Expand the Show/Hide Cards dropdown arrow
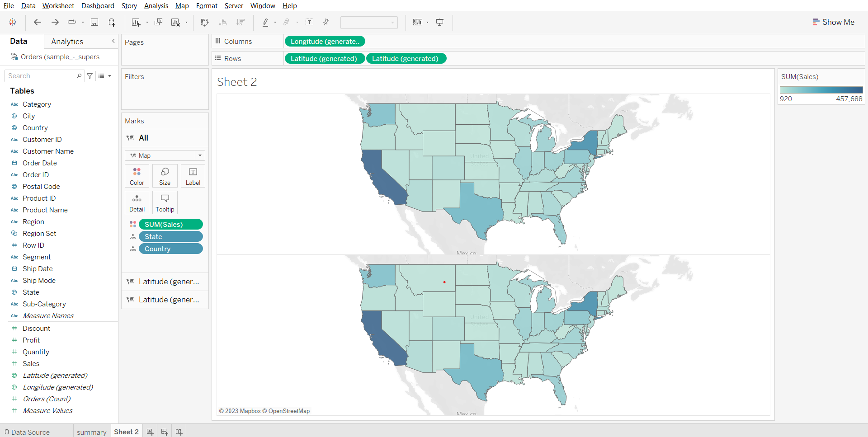Image resolution: width=868 pixels, height=437 pixels. click(427, 22)
